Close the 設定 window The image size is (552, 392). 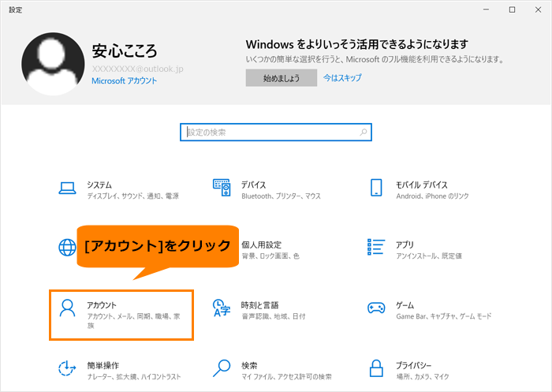click(539, 10)
